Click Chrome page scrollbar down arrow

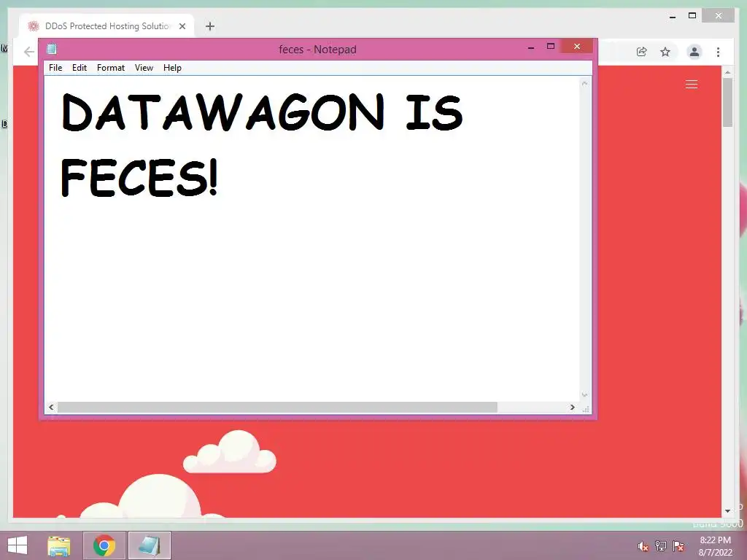(727, 511)
